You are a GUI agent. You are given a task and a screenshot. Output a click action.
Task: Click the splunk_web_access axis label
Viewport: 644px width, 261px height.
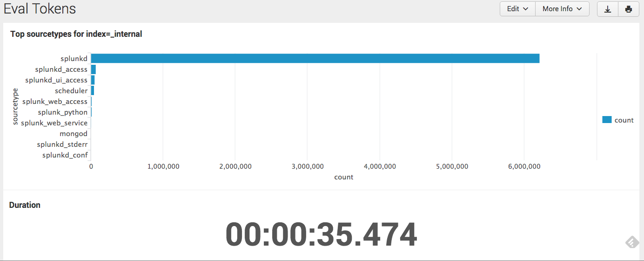point(55,101)
